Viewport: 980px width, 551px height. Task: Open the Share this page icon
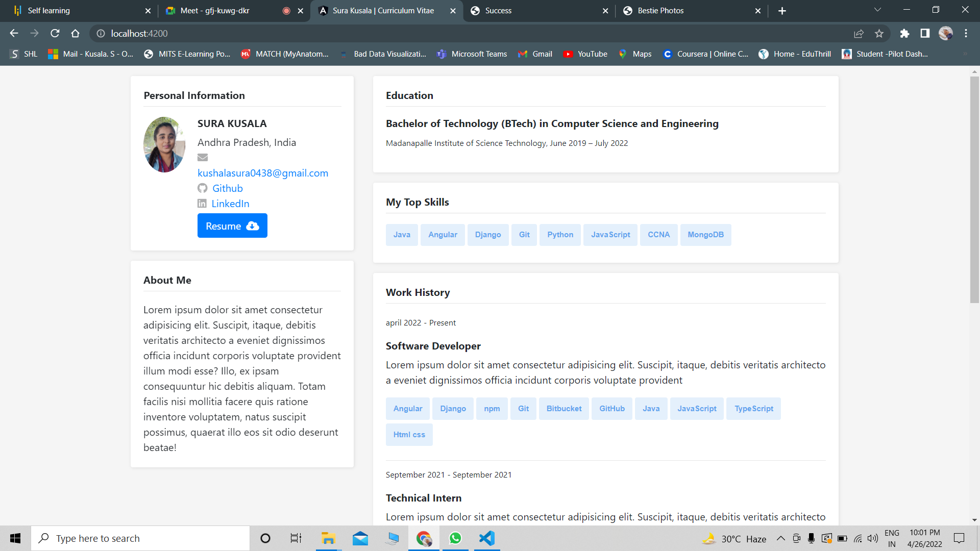point(859,33)
